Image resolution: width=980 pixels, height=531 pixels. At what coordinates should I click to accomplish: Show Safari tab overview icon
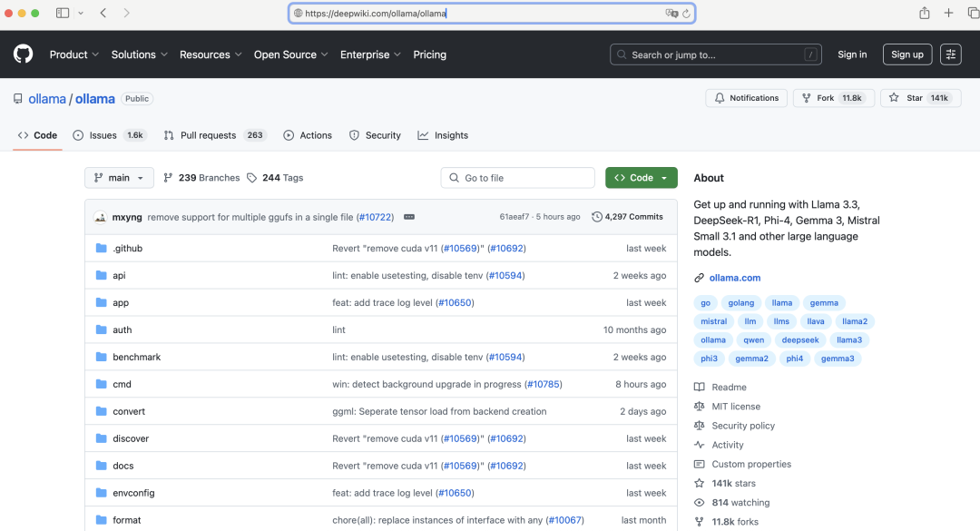point(973,13)
